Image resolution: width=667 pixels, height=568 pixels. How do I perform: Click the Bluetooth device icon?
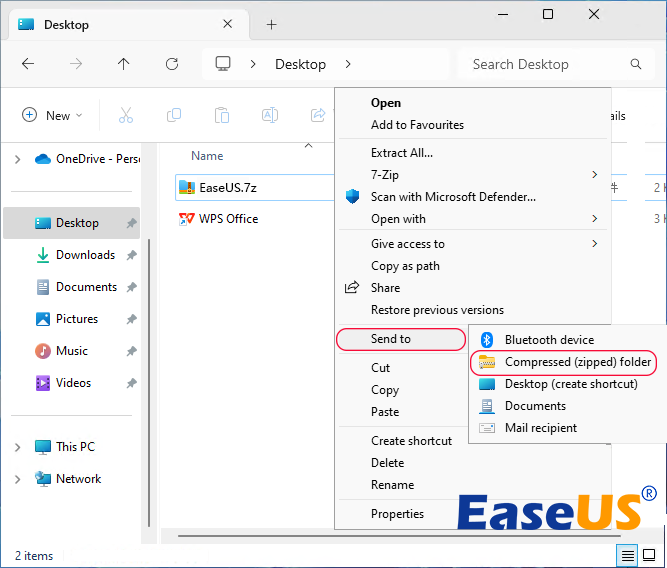tap(487, 340)
